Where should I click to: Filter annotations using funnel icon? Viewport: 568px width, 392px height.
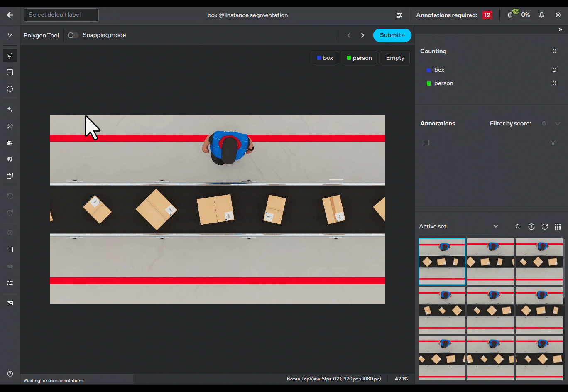point(553,142)
